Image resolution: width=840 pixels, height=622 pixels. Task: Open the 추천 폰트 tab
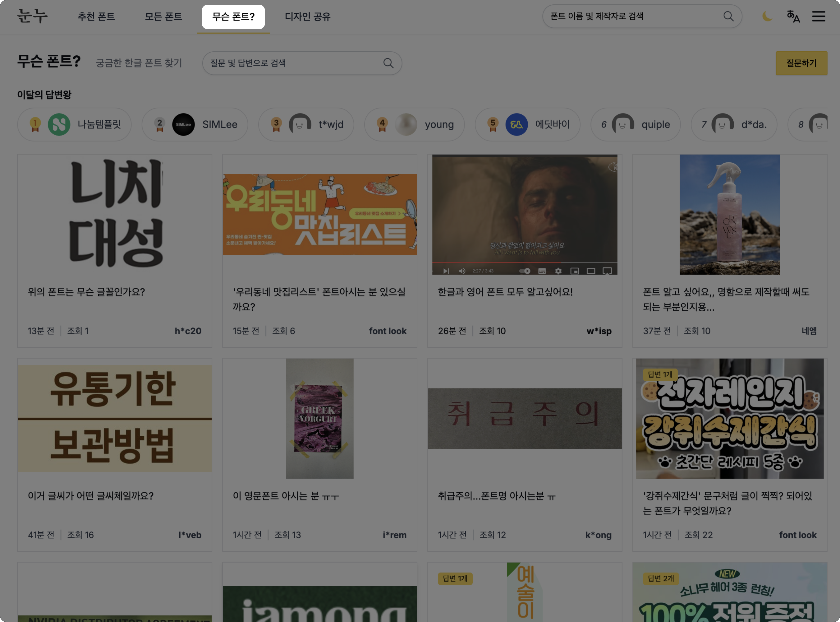[x=96, y=16]
